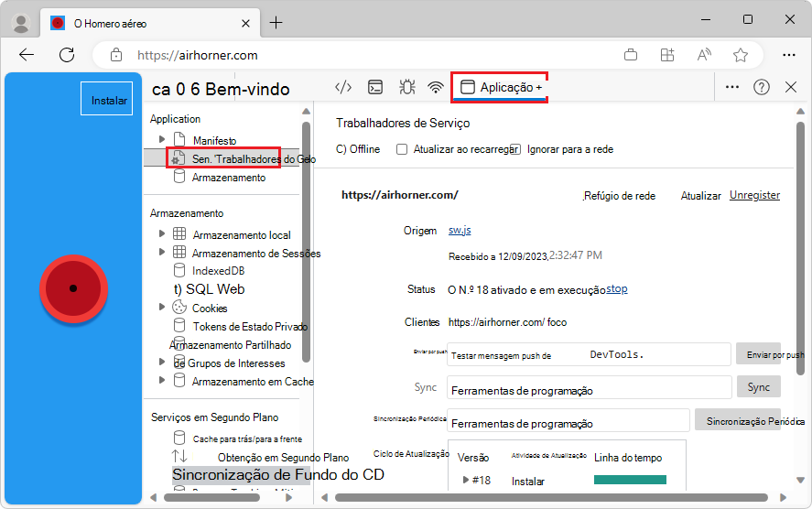This screenshot has height=509, width=812.
Task: Click Atualizar for the service worker
Action: 700,196
